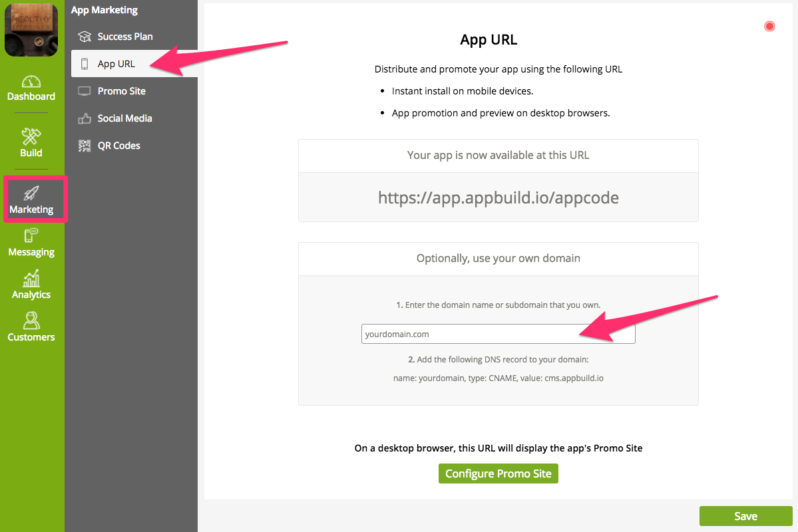The width and height of the screenshot is (798, 532).
Task: Open the Success Plan text label
Action: click(125, 37)
